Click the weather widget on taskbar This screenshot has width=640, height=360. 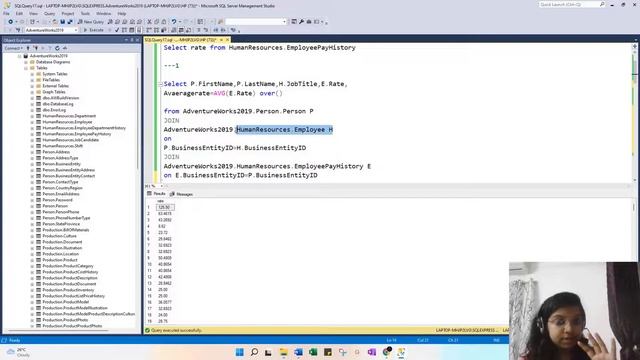[18, 352]
